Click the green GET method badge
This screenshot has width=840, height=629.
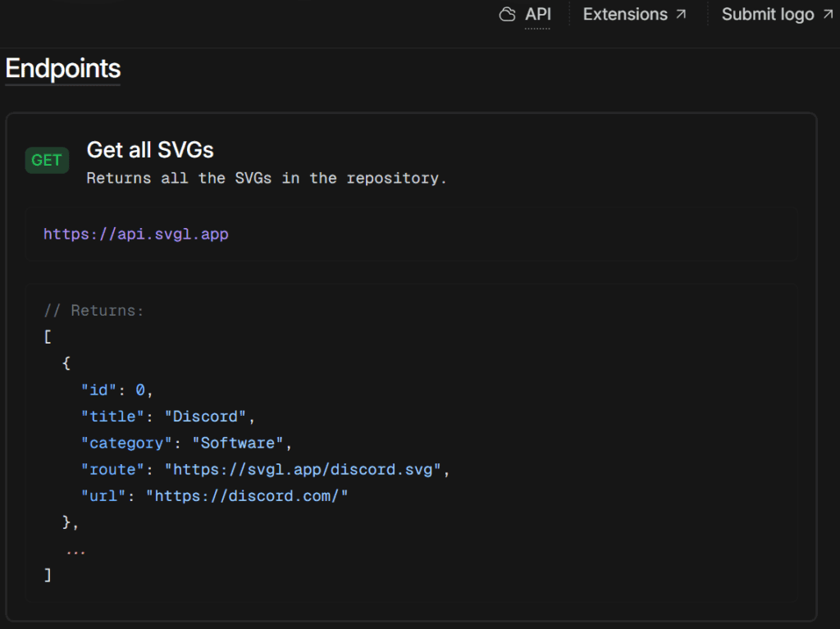pyautogui.click(x=46, y=160)
